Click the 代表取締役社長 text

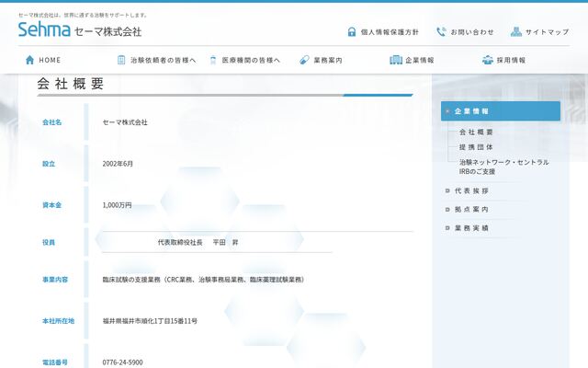[x=180, y=242]
